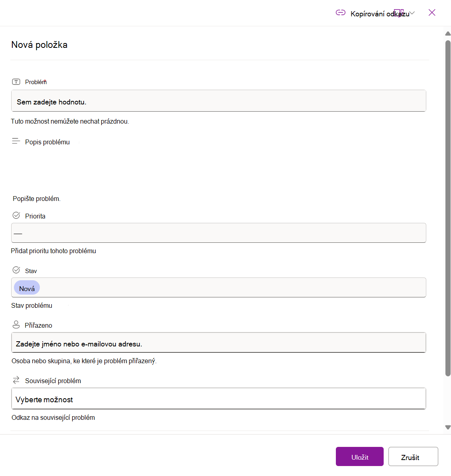451x476 pixels.
Task: Click the Nová položka heading
Action: pos(39,45)
